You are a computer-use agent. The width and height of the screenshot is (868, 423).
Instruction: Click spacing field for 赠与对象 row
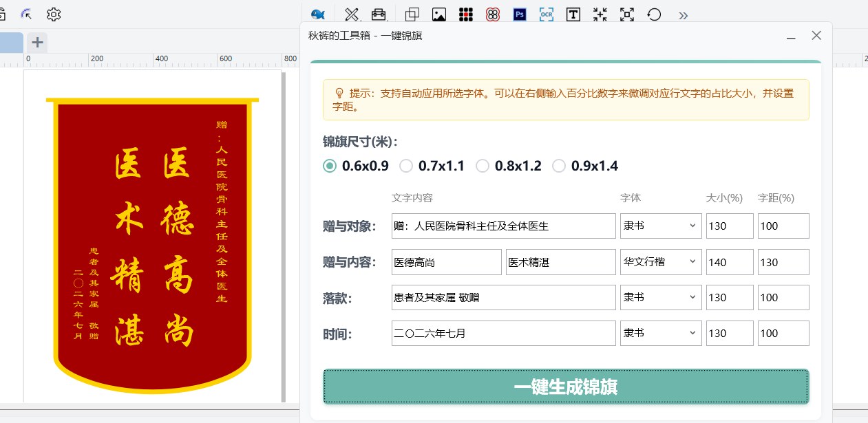[783, 226]
